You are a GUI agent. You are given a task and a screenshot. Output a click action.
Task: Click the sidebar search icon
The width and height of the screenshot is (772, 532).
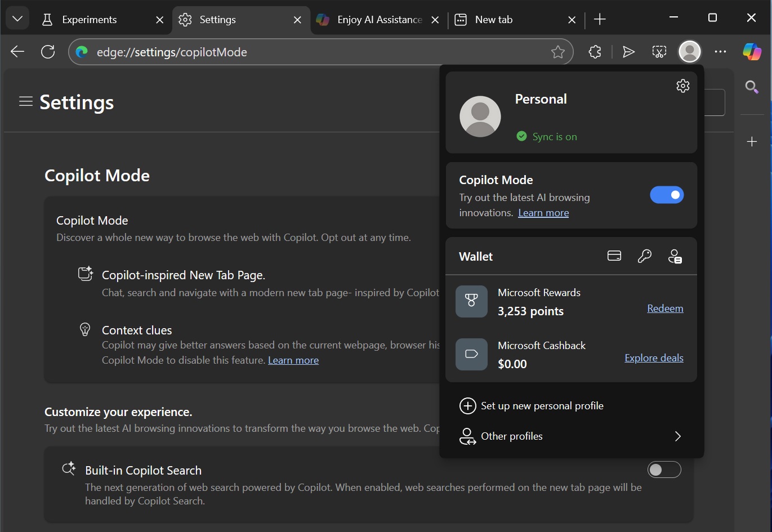click(751, 87)
